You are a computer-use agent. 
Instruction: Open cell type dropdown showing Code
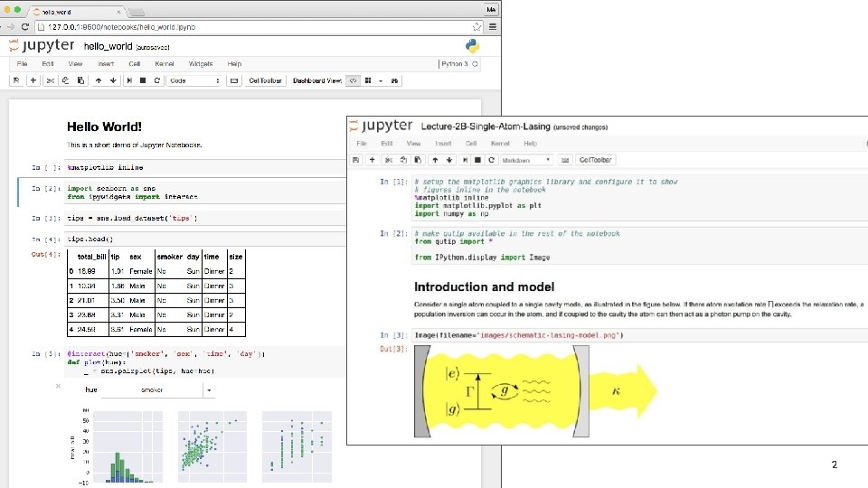(194, 80)
